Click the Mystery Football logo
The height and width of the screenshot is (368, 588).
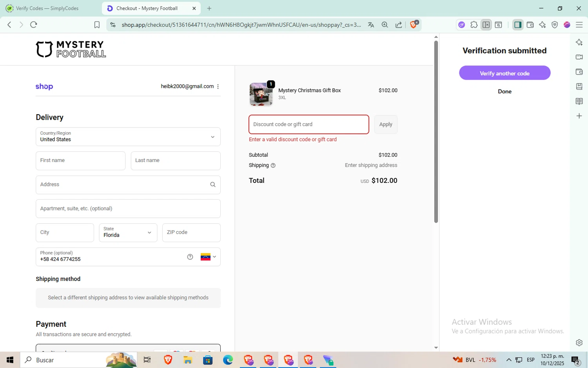pyautogui.click(x=71, y=49)
